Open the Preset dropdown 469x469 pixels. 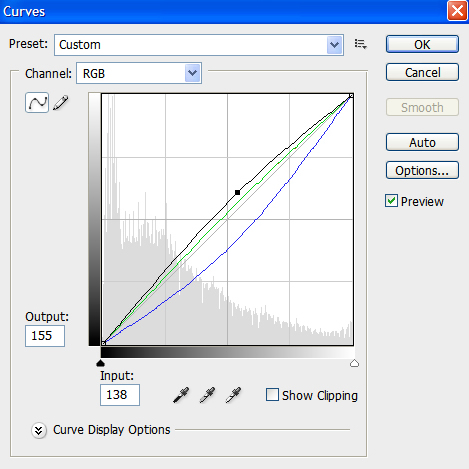tap(199, 45)
